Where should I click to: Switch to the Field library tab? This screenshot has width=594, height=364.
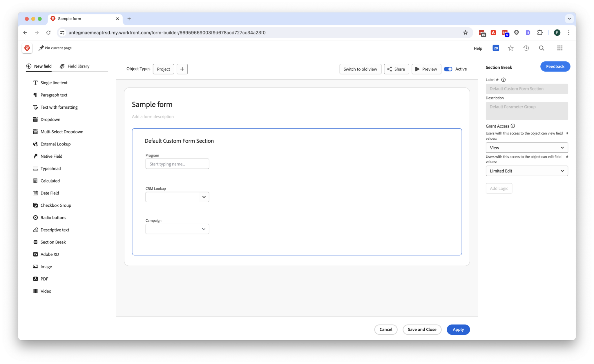click(x=78, y=66)
